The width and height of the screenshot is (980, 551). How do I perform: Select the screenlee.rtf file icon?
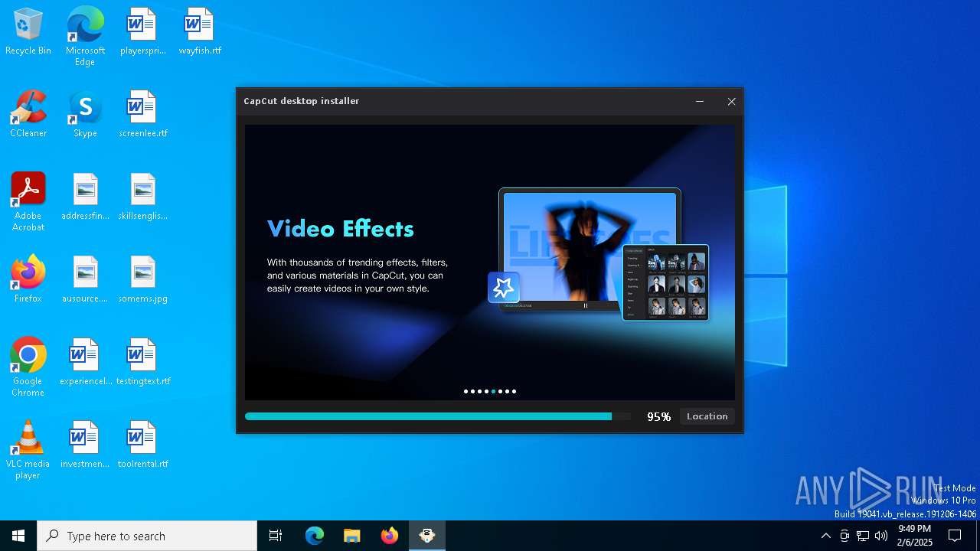(x=142, y=114)
